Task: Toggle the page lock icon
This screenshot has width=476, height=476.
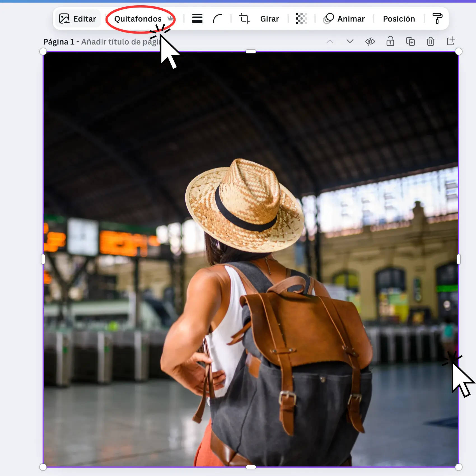Action: pos(390,41)
